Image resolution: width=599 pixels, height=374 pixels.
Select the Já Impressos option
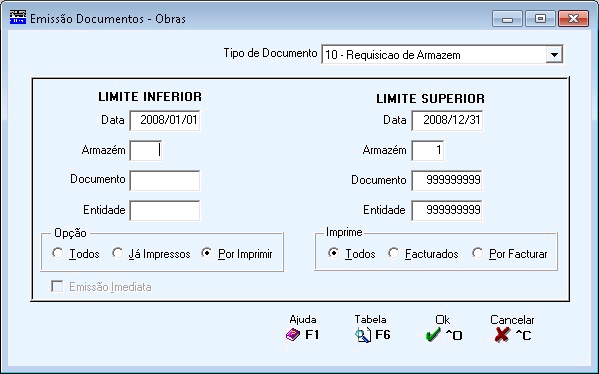[x=117, y=253]
